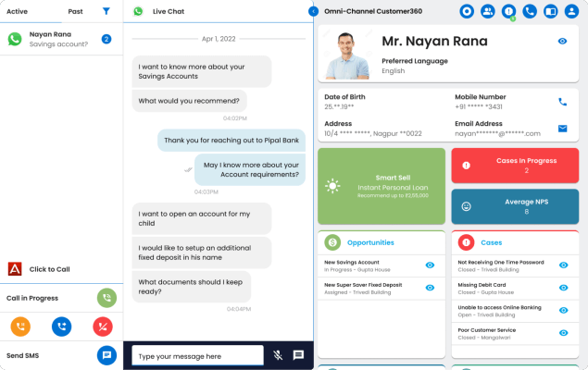Click the Preferred Language English value

(393, 71)
